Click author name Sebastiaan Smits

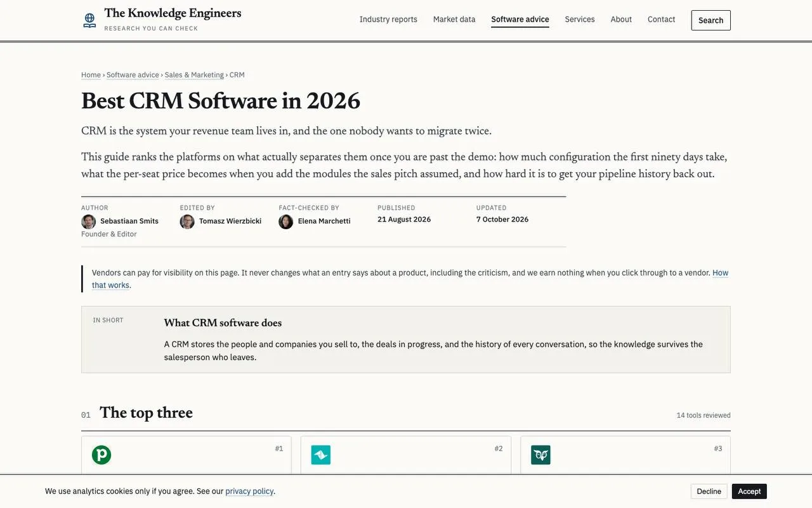[129, 221]
